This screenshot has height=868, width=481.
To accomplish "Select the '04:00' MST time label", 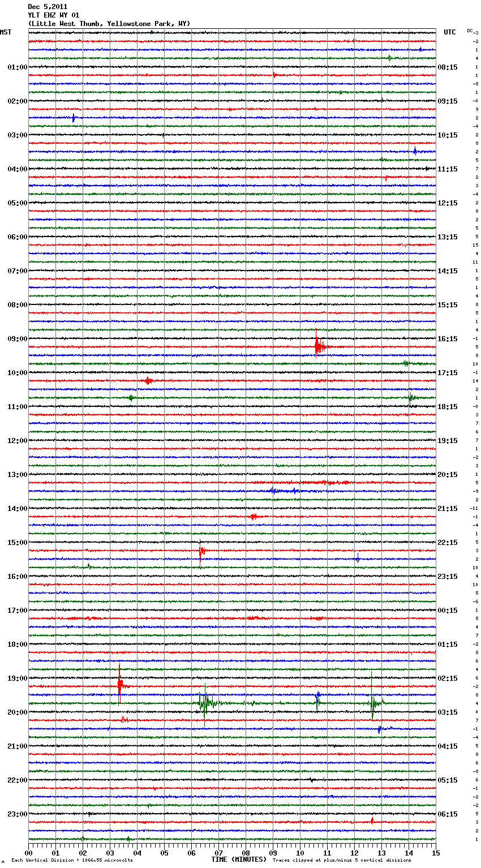I will (17, 169).
